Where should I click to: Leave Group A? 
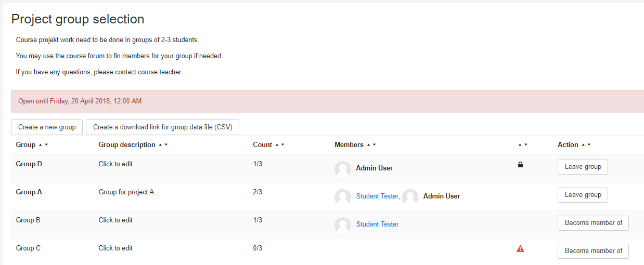[x=583, y=195]
